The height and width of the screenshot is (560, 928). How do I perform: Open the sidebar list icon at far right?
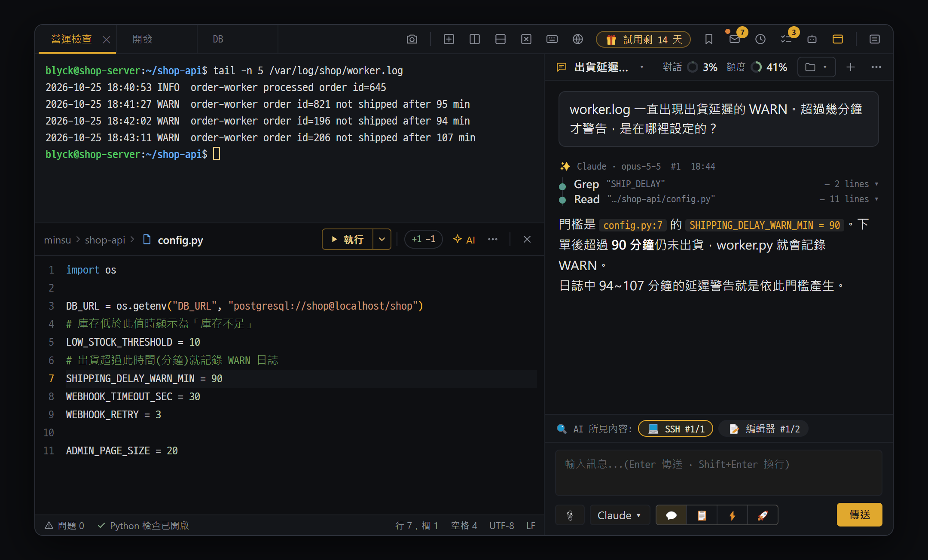coord(874,40)
